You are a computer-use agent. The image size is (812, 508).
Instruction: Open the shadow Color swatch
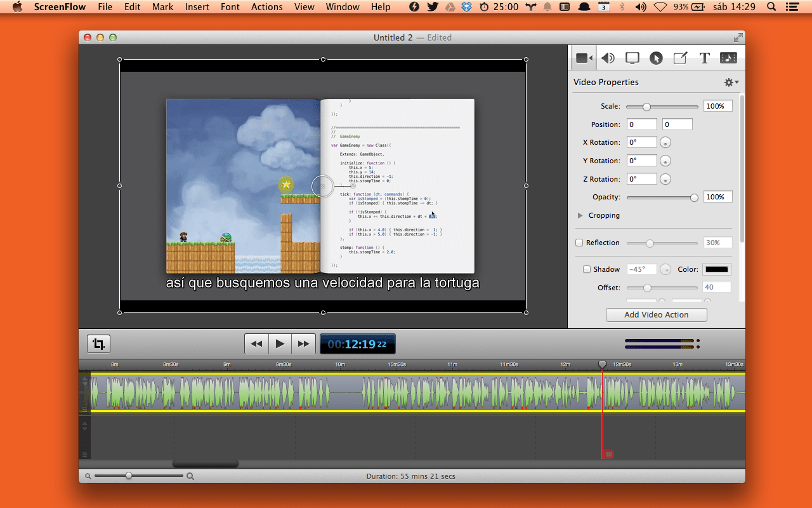[716, 269]
